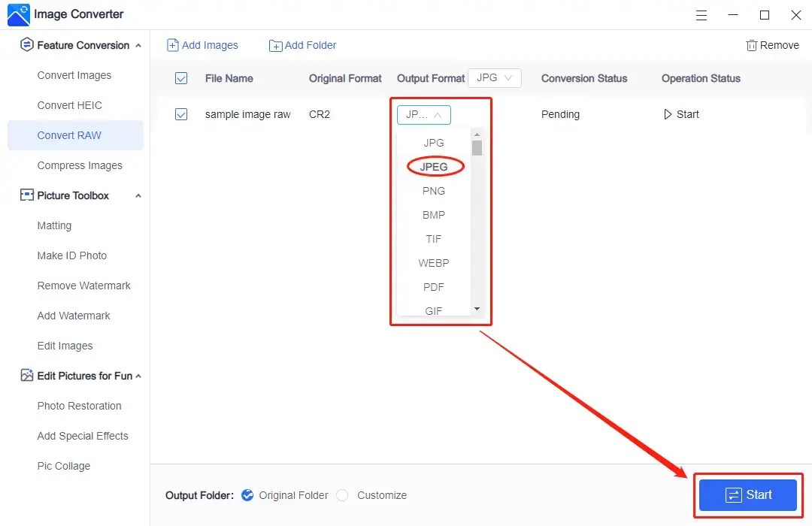Open the Remove Watermark tool
The width and height of the screenshot is (812, 526).
84,286
